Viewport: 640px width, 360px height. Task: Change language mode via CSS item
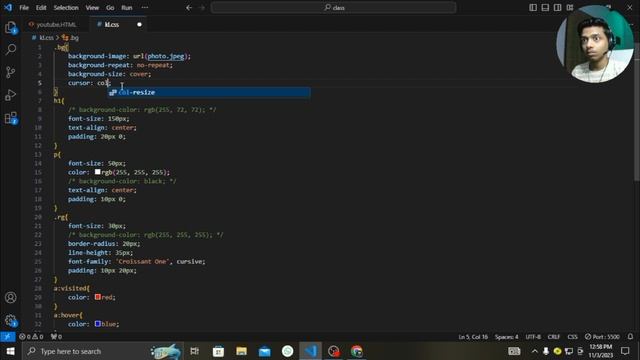pyautogui.click(x=573, y=337)
